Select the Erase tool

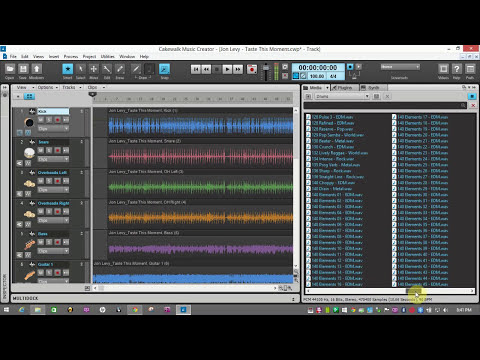pos(120,69)
